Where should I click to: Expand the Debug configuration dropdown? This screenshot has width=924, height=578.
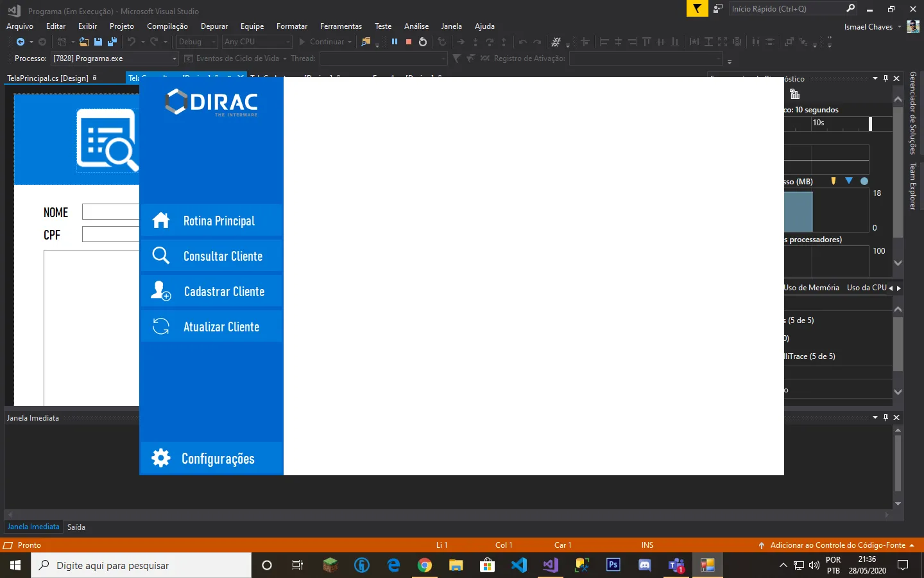point(197,42)
